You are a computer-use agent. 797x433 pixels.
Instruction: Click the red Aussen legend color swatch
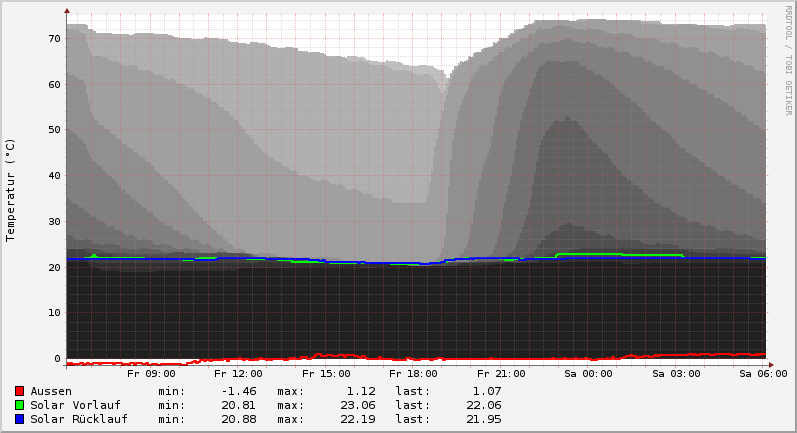(x=20, y=391)
